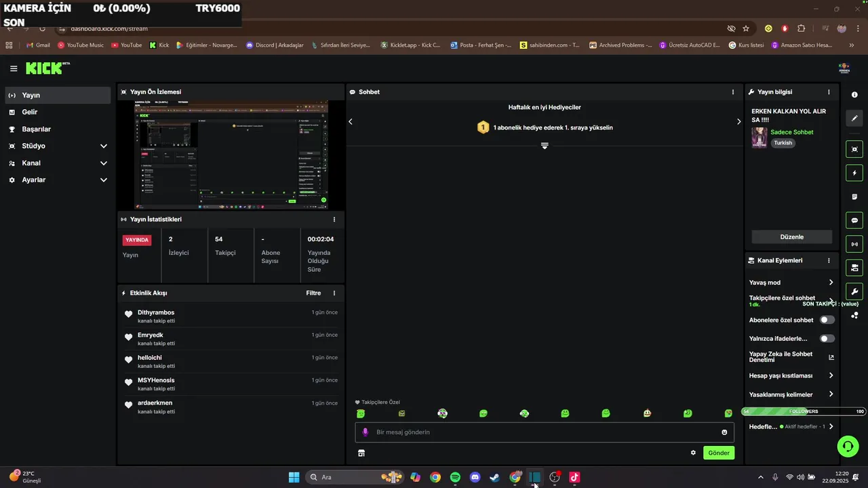Open the Filtre button in Etkinlik Akışı

click(x=313, y=293)
